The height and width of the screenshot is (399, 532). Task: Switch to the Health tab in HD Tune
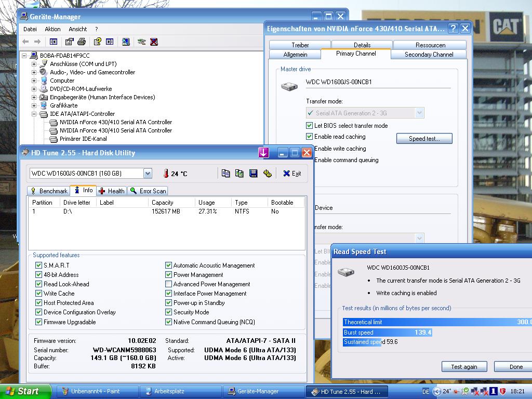112,191
